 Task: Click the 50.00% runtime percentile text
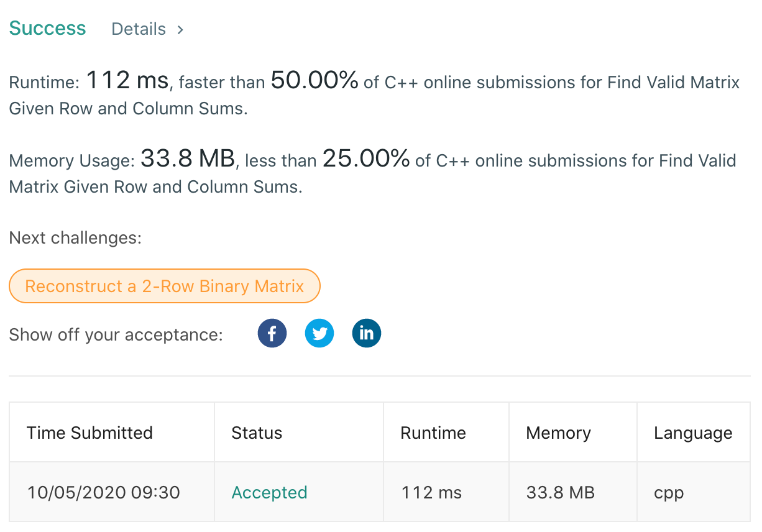coord(314,81)
